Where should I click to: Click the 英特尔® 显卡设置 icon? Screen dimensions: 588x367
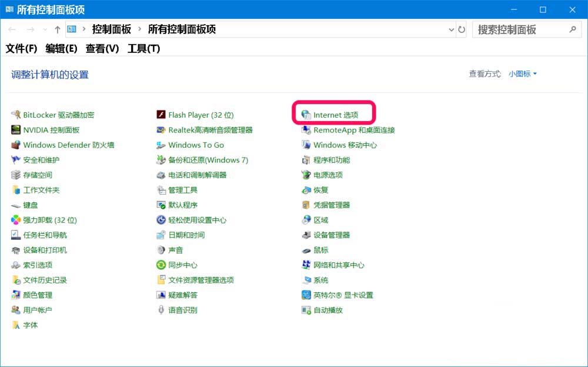click(x=306, y=295)
